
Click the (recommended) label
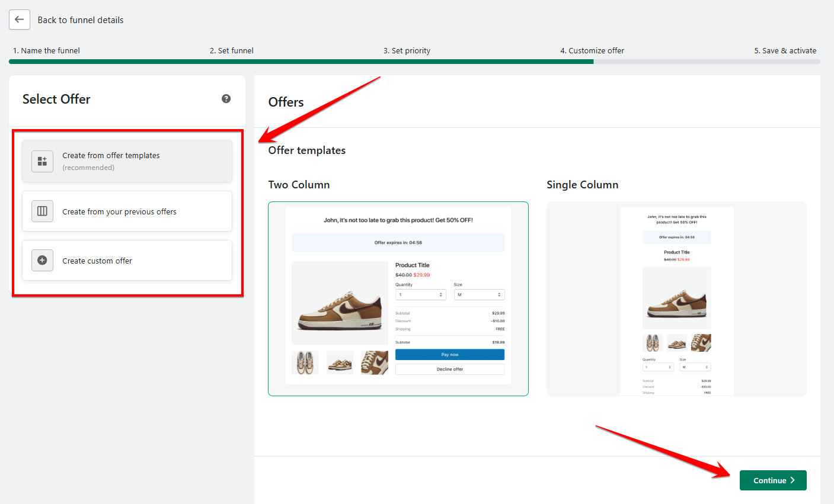88,168
